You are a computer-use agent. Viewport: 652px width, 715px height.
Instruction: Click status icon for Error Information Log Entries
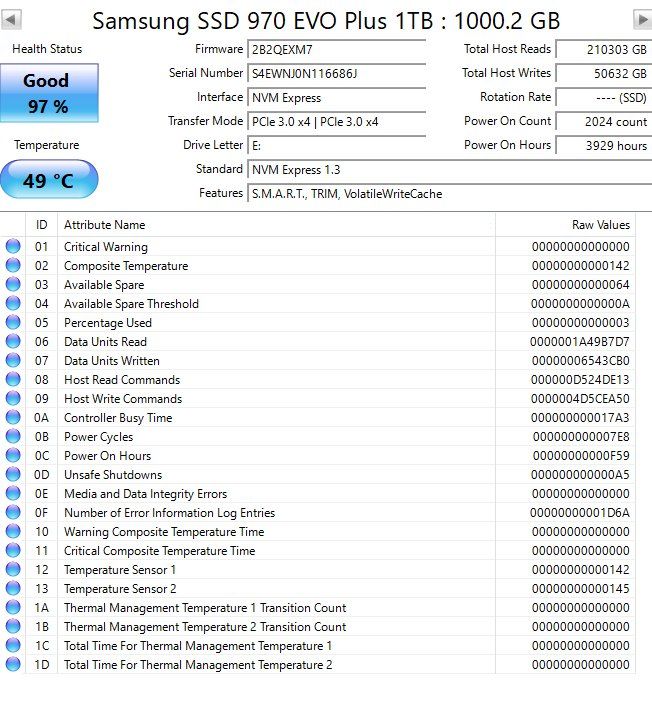pyautogui.click(x=13, y=513)
